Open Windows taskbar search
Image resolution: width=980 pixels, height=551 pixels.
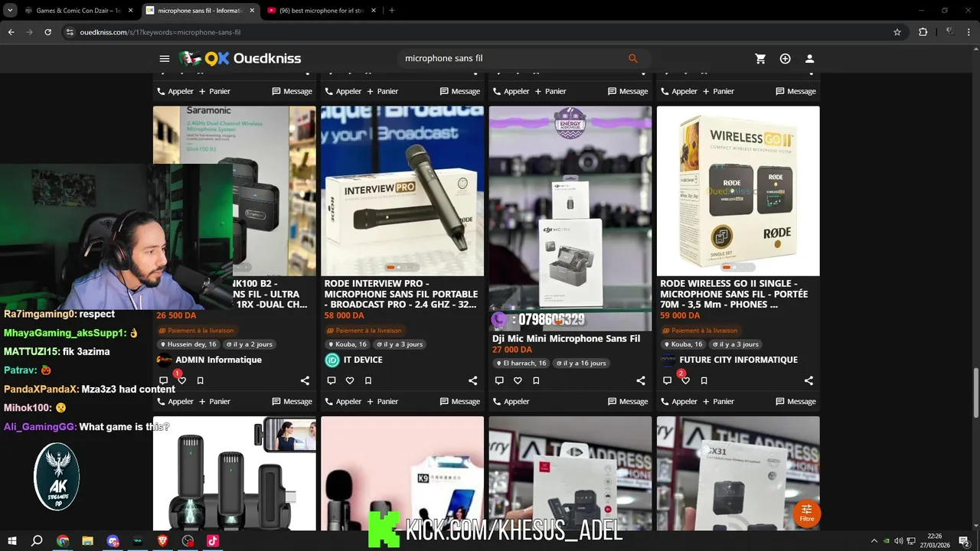[37, 541]
